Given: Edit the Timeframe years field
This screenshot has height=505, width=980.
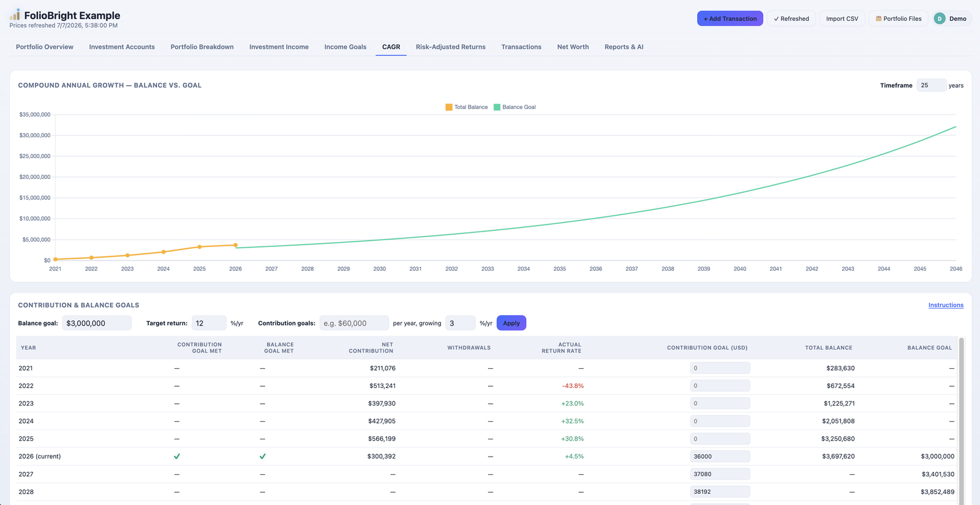Looking at the screenshot, I should (x=931, y=85).
